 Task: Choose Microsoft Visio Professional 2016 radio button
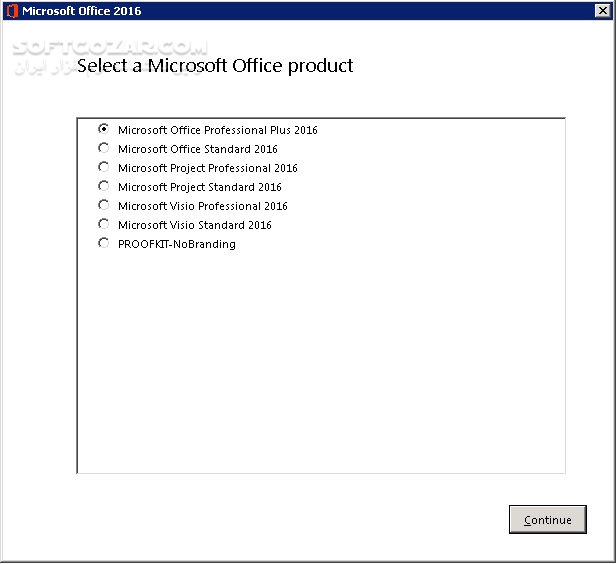coord(104,205)
